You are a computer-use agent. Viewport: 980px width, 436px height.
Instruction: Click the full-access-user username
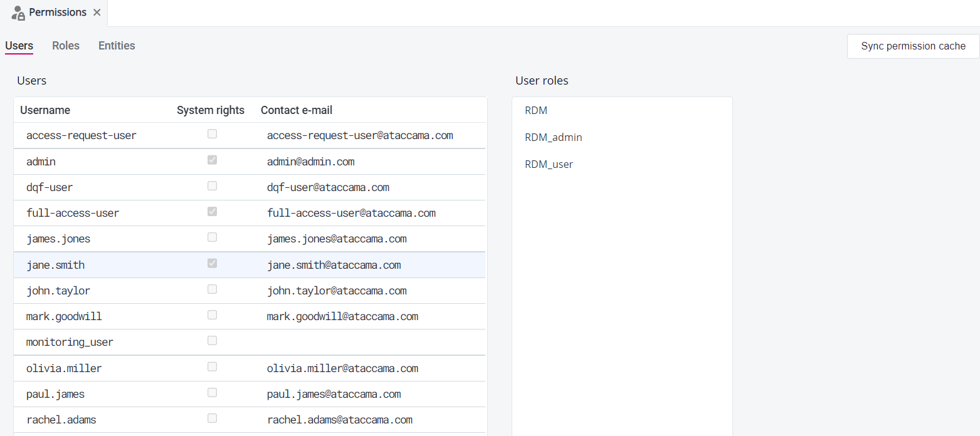click(x=72, y=212)
